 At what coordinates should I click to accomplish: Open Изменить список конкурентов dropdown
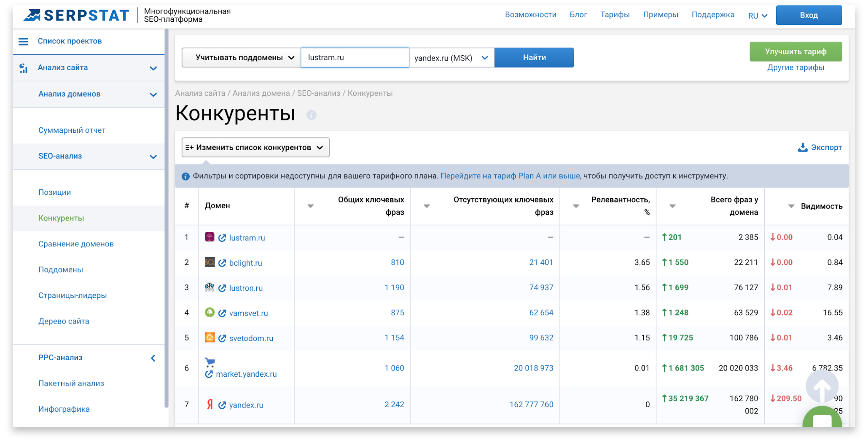[255, 148]
